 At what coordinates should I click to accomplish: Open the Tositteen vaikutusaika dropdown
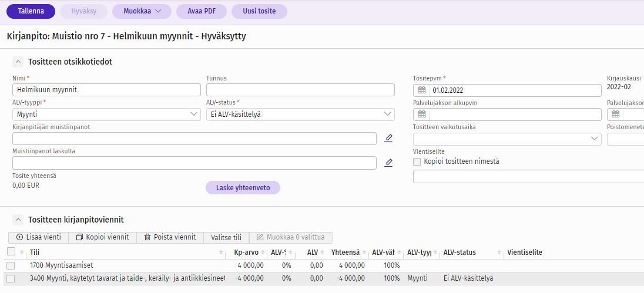507,139
